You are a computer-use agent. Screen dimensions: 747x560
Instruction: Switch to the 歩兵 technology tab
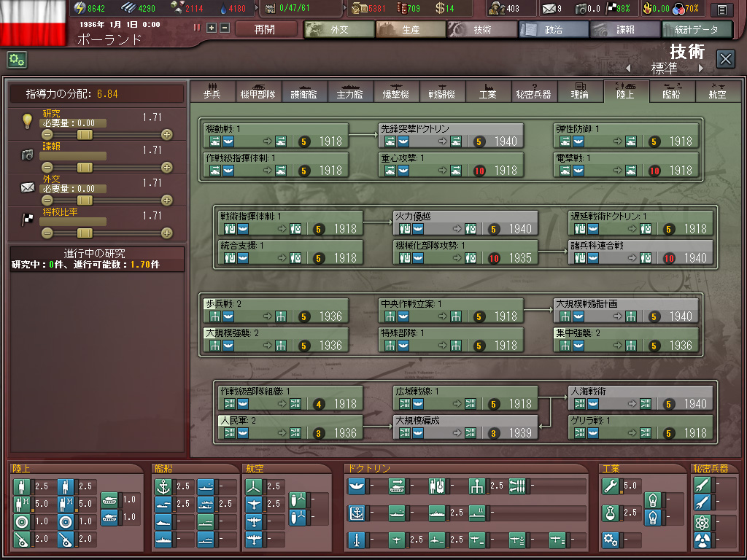click(213, 92)
